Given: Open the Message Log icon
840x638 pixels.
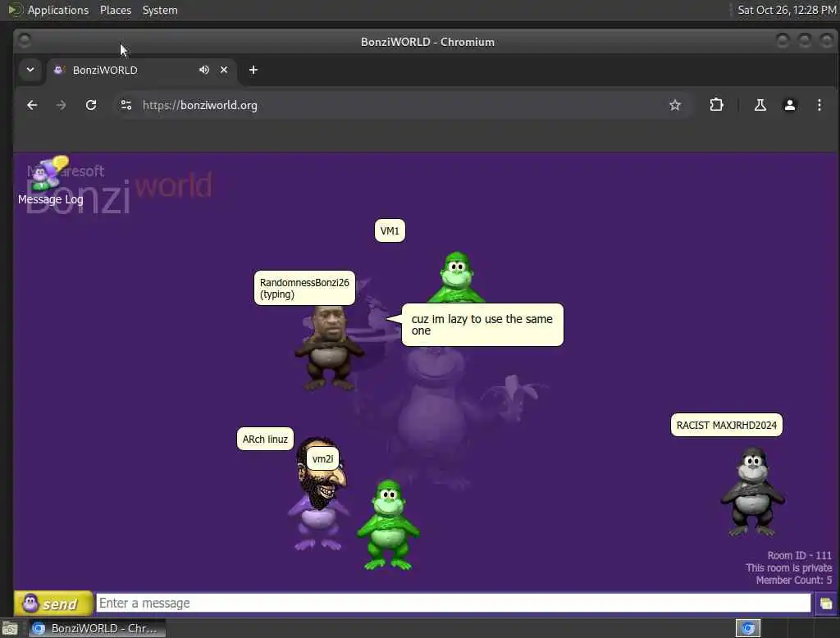Looking at the screenshot, I should [48, 180].
